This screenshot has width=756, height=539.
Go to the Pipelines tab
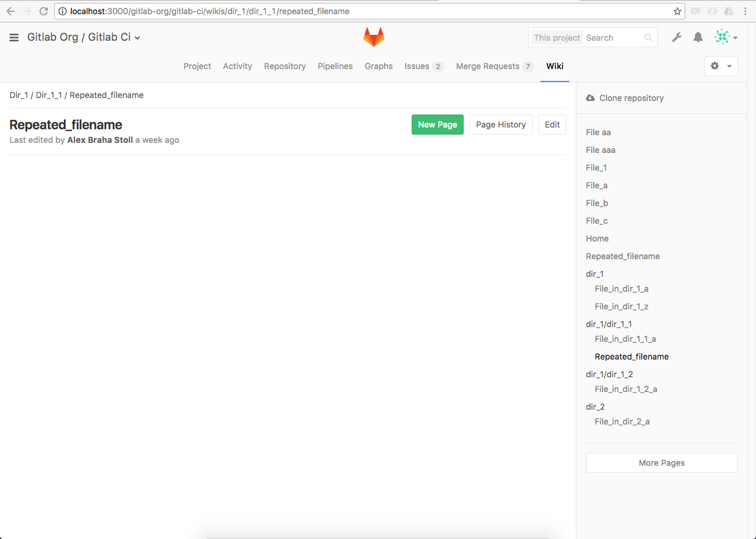click(x=335, y=66)
